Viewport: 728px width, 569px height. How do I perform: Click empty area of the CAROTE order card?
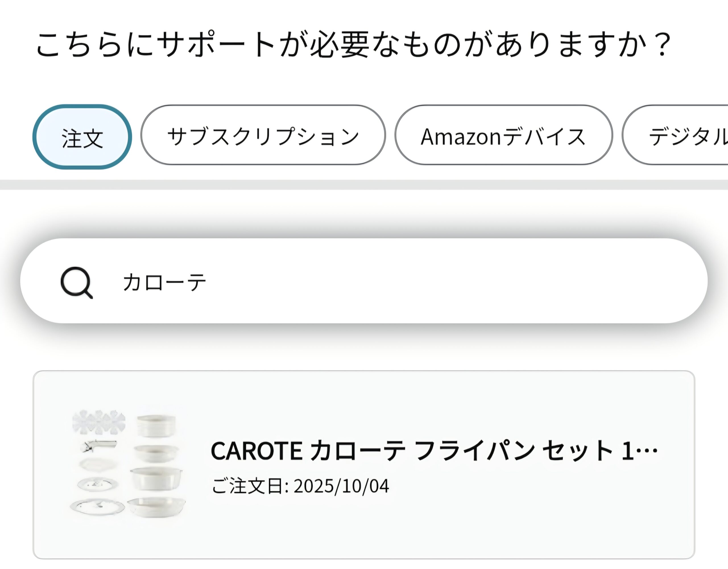[533, 527]
